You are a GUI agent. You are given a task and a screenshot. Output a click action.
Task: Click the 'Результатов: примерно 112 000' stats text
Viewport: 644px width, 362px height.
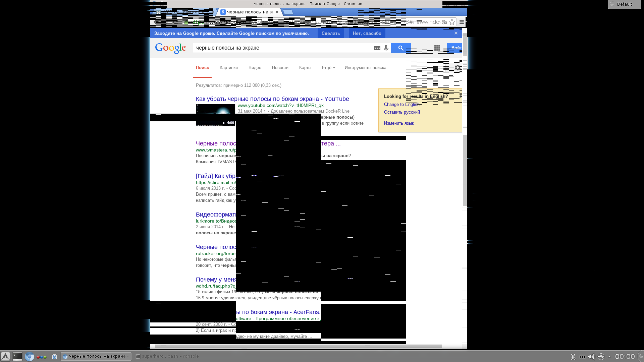(238, 85)
